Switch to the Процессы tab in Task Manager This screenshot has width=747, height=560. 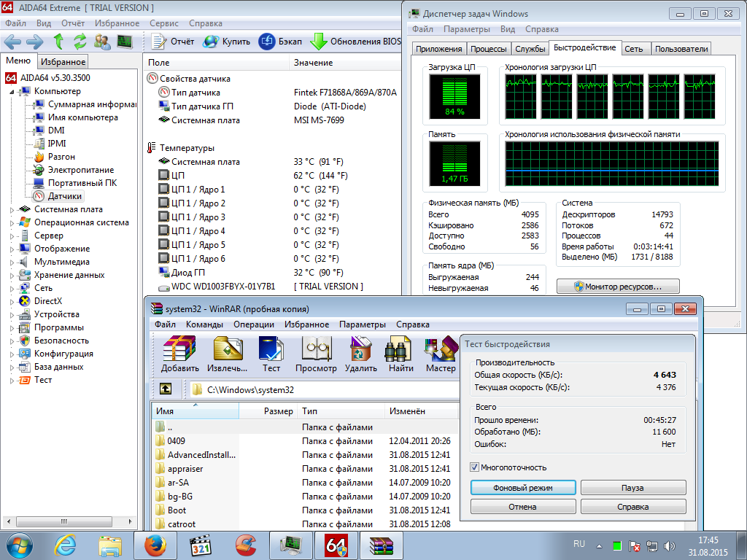pos(488,49)
